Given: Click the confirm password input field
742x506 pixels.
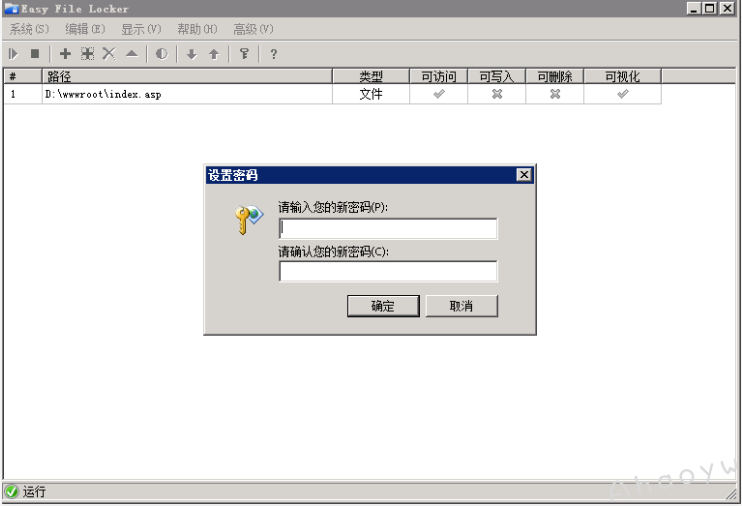Looking at the screenshot, I should pos(387,271).
